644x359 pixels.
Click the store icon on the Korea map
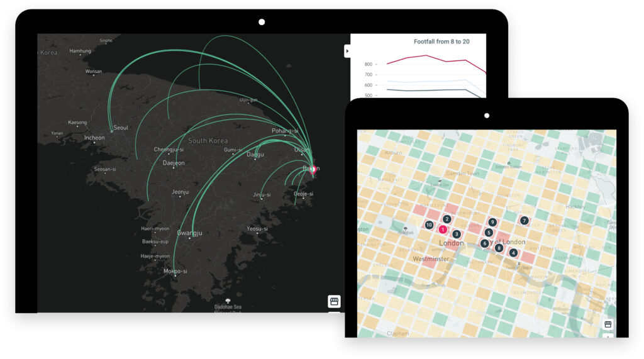334,301
